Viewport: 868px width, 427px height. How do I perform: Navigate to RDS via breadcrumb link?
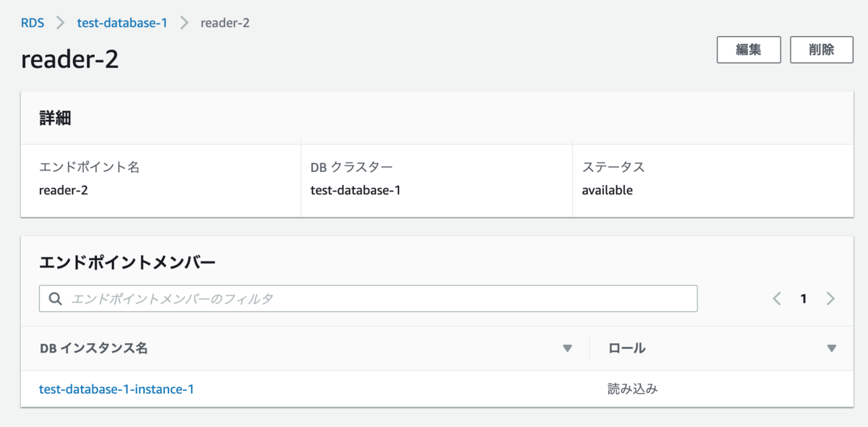point(33,22)
